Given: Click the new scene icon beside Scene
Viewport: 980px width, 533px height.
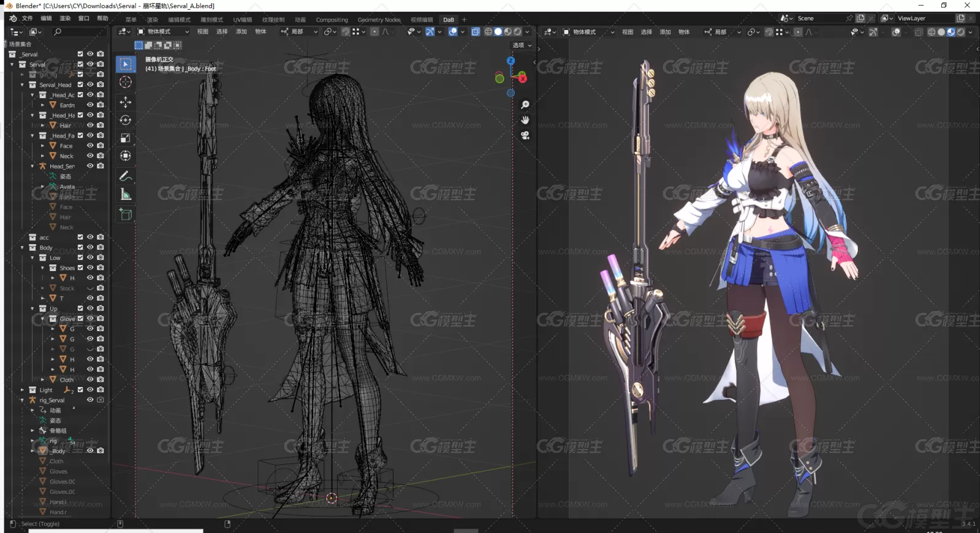Looking at the screenshot, I should point(860,18).
